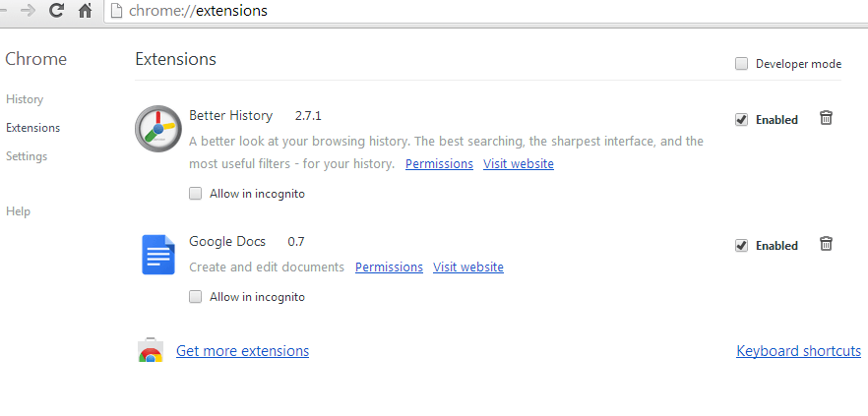Click the Better History extension name

231,116
